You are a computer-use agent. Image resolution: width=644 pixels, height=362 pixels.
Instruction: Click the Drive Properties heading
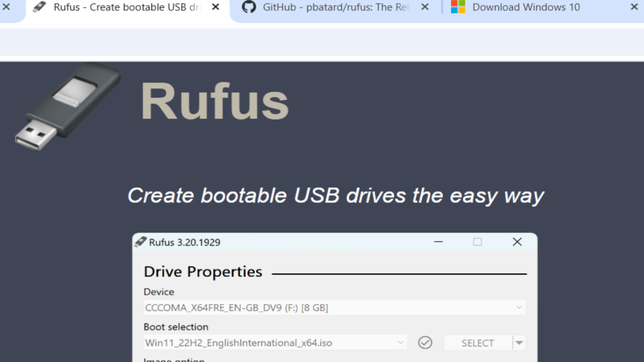(203, 272)
